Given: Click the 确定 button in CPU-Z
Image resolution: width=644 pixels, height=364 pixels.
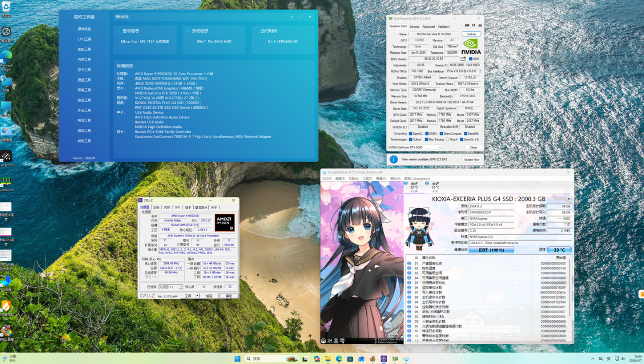Looking at the screenshot, I should 229,296.
